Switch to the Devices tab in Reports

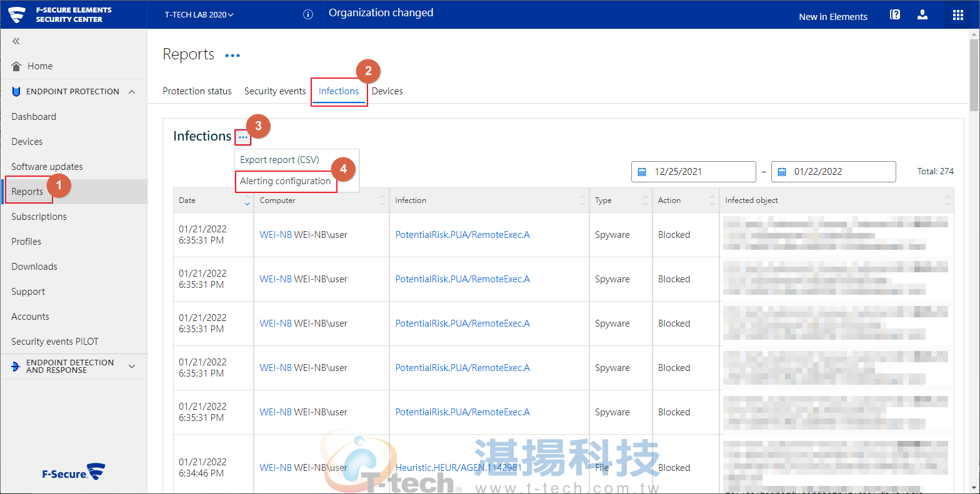[x=387, y=91]
